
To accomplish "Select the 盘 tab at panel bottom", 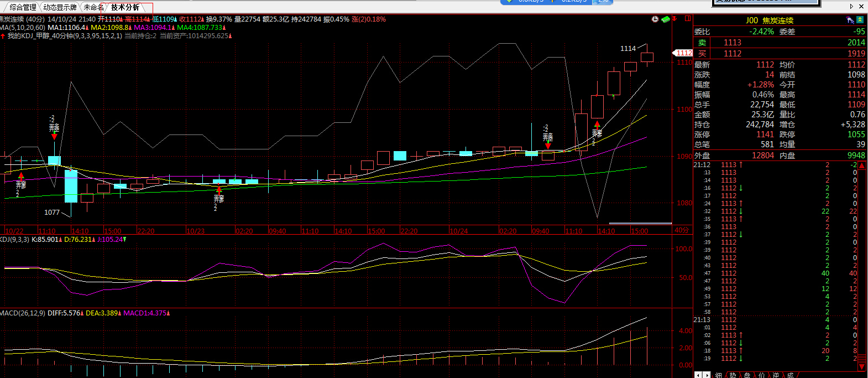I will [747, 375].
